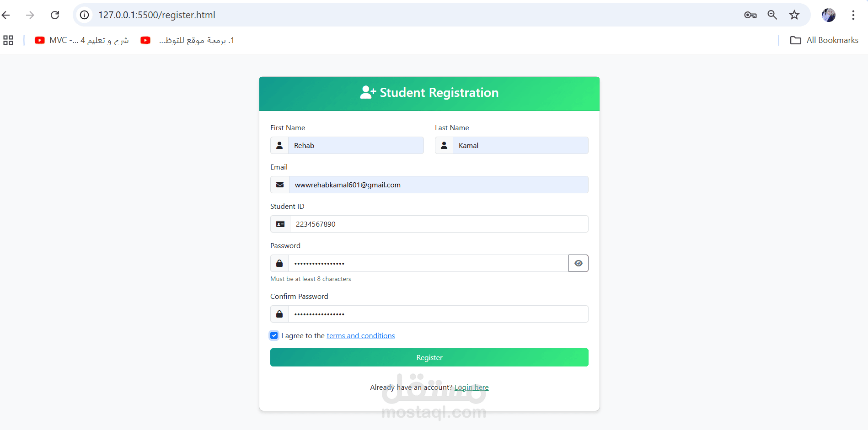
Task: Open the site information icon
Action: point(85,15)
